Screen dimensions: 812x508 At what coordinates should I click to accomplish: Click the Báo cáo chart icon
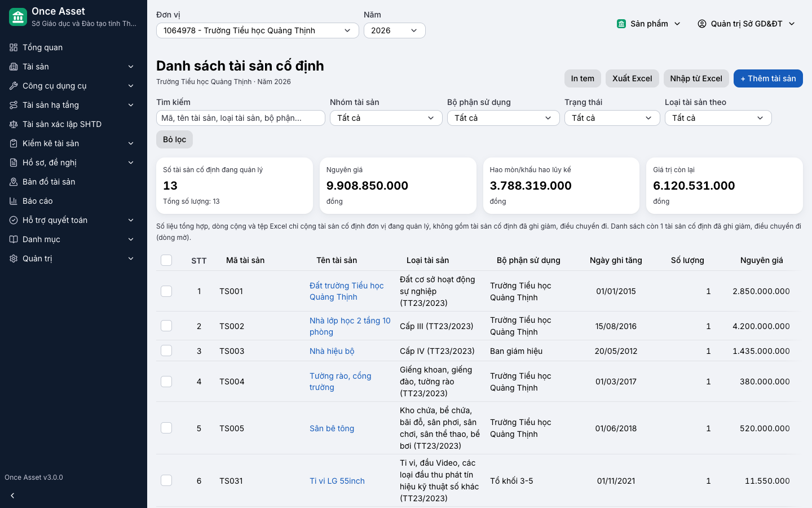14,201
